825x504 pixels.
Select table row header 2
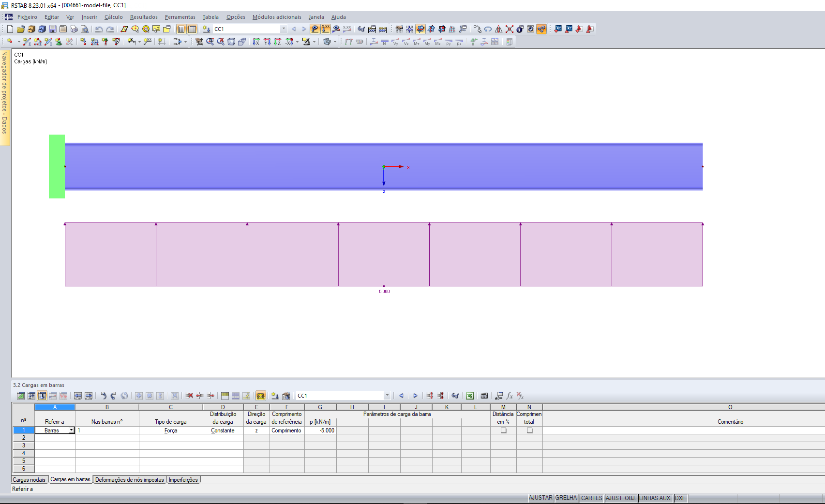pyautogui.click(x=23, y=438)
